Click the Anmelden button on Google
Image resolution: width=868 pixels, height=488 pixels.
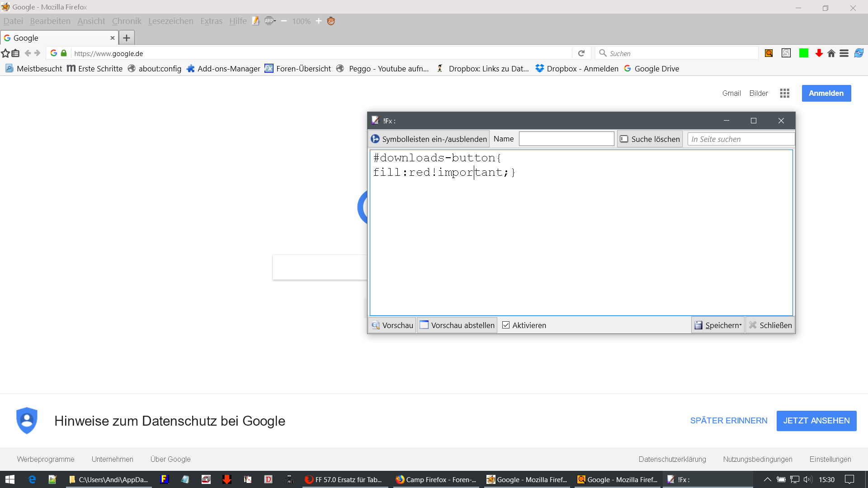pos(826,93)
